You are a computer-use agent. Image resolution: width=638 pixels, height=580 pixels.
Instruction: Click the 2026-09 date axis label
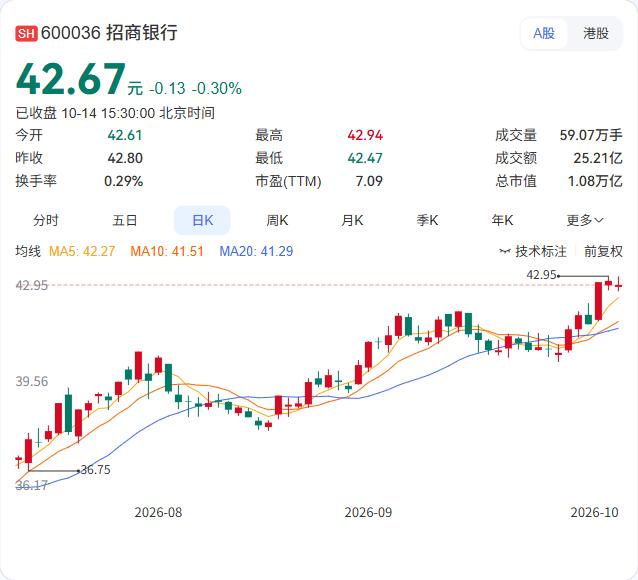(x=368, y=512)
